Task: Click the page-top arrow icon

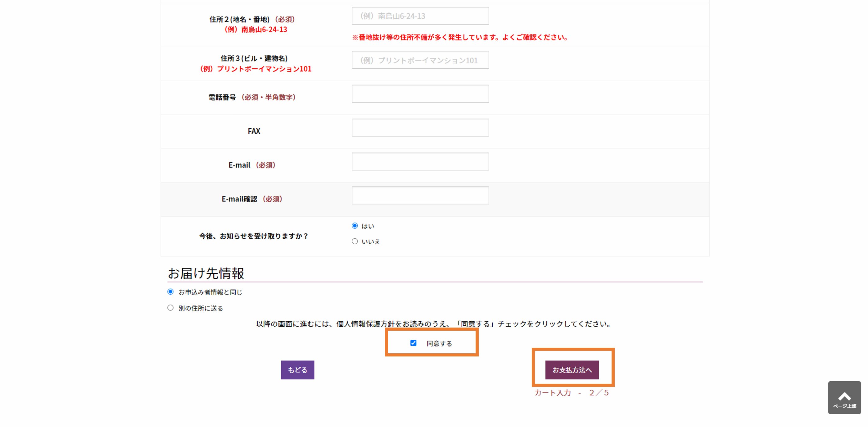Action: pyautogui.click(x=844, y=397)
